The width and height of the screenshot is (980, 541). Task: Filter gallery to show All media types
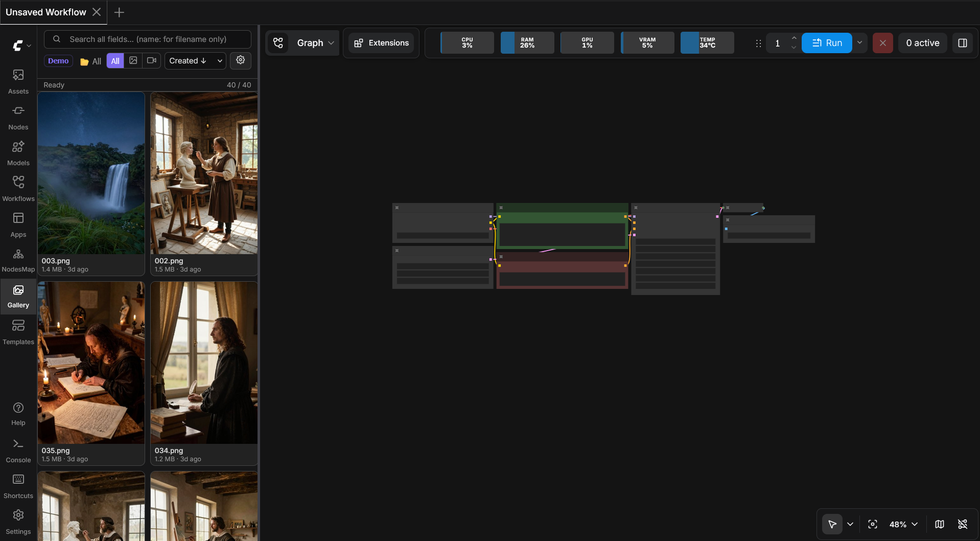(x=115, y=61)
